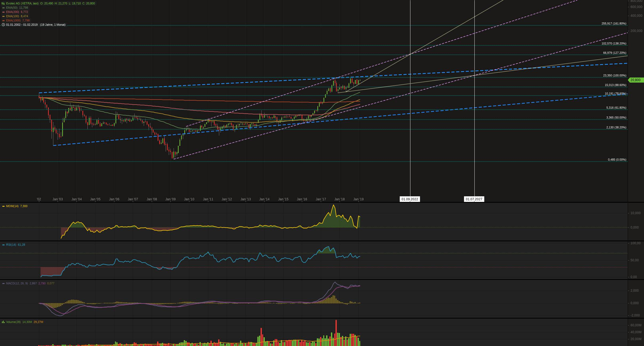Click the MOM(14) yellow legend marker

[3, 206]
